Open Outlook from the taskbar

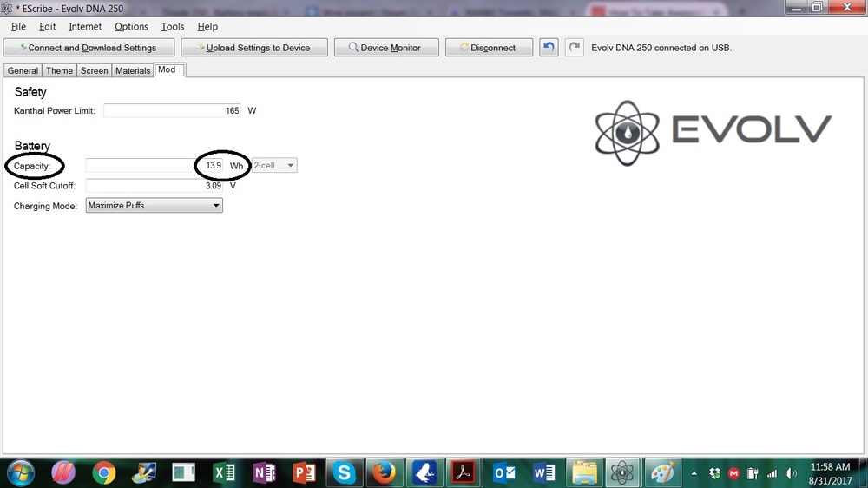(503, 473)
